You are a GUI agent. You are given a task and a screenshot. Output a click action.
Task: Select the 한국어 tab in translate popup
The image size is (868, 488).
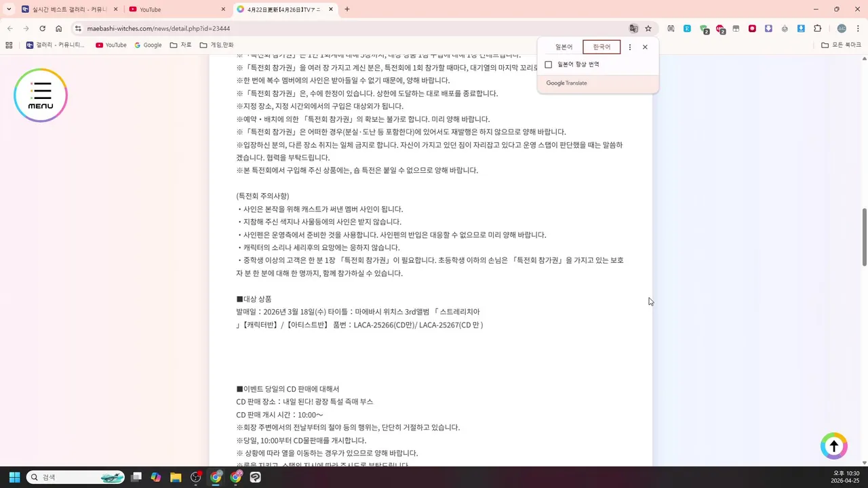tap(601, 47)
